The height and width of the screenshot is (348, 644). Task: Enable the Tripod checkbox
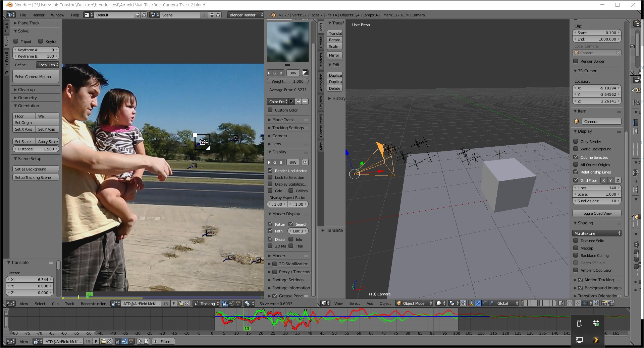(x=16, y=41)
